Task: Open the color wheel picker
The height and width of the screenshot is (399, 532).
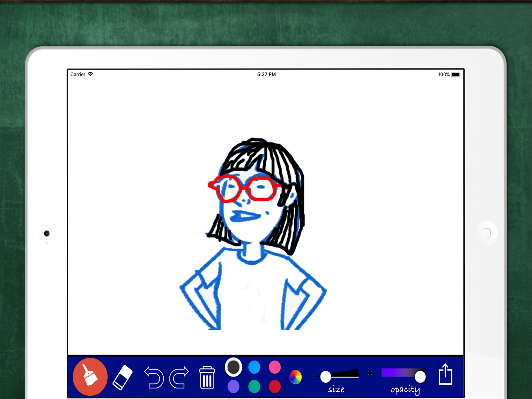Action: (x=296, y=377)
